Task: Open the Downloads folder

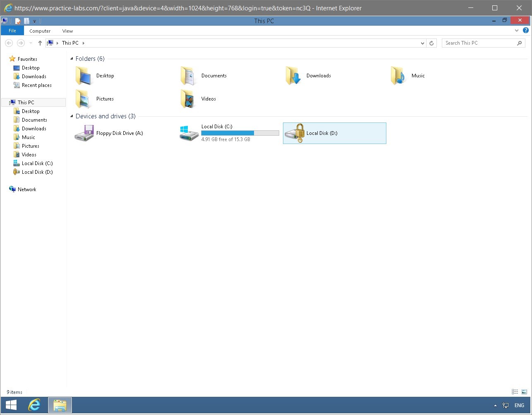Action: 318,75
